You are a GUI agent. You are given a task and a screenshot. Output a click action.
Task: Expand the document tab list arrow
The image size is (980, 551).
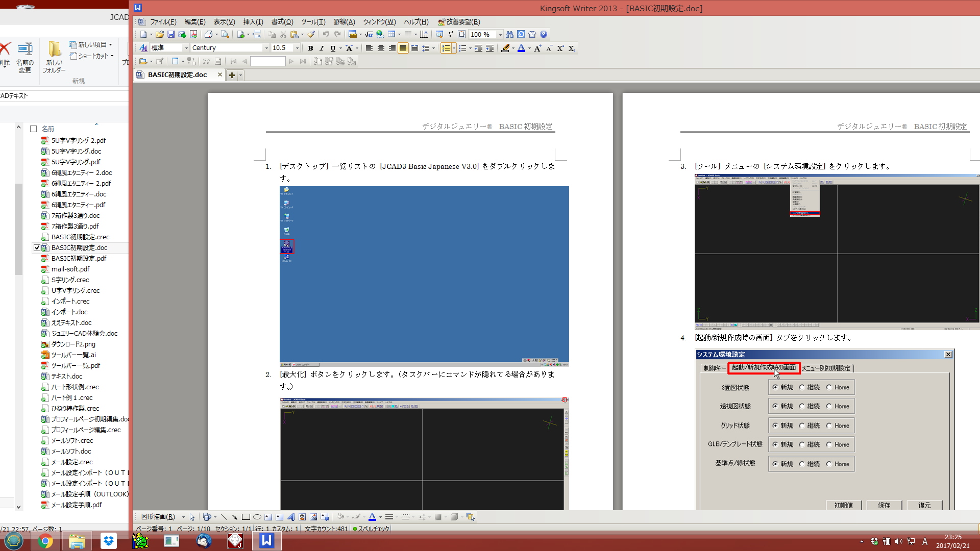point(241,75)
